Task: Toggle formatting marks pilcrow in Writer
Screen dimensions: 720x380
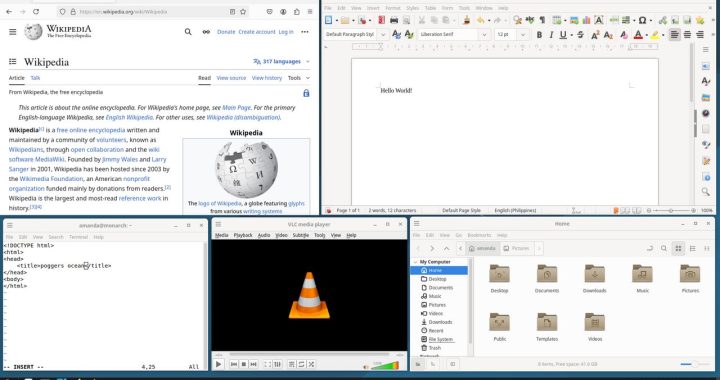Action: coord(542,20)
